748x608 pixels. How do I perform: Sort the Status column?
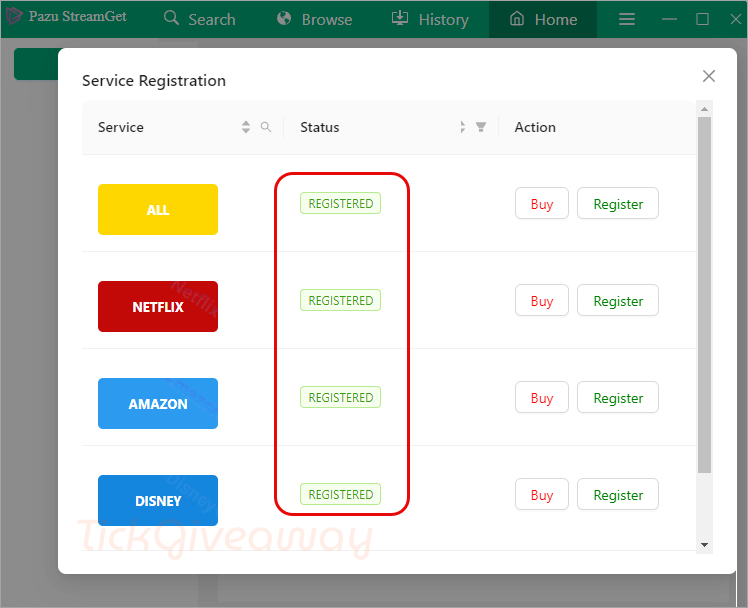[x=462, y=127]
